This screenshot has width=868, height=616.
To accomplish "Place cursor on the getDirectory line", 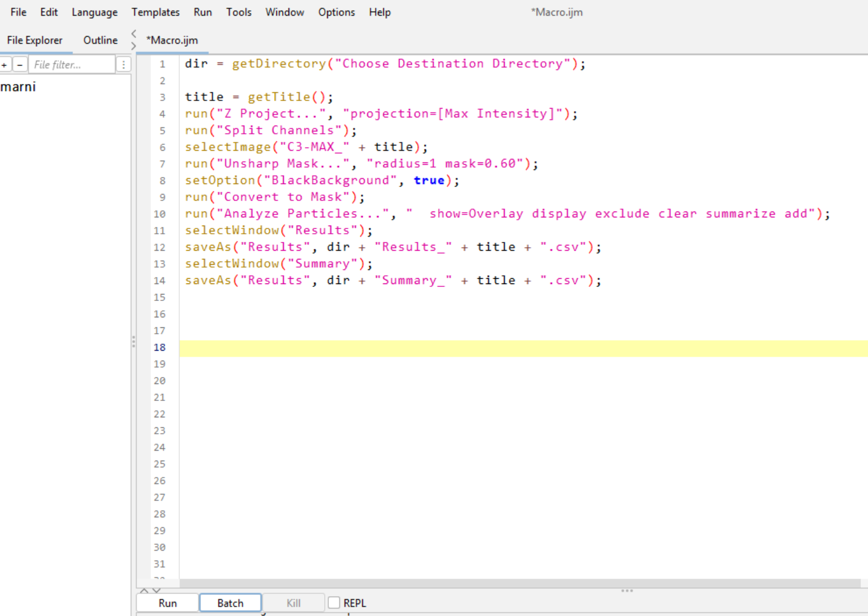I will [x=386, y=64].
